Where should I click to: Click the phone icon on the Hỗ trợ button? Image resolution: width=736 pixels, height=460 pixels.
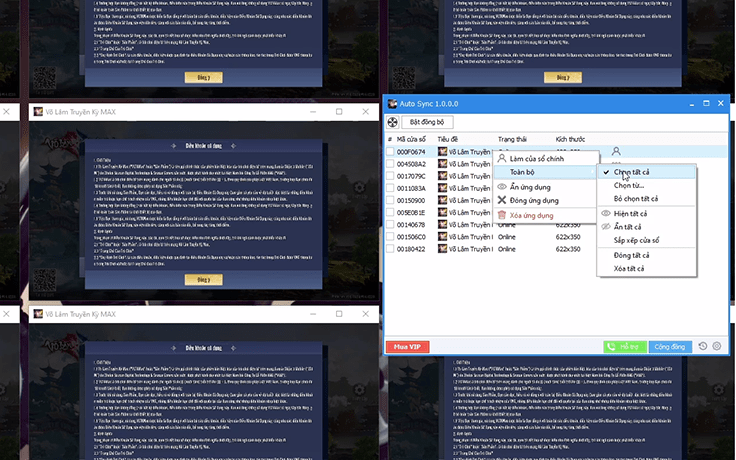(x=611, y=346)
